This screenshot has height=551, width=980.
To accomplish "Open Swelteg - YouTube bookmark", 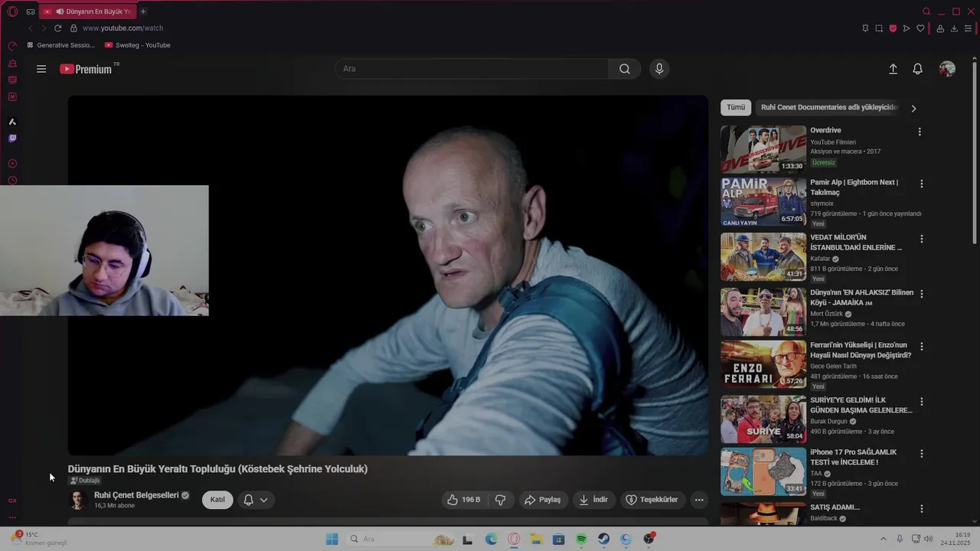I will click(138, 45).
